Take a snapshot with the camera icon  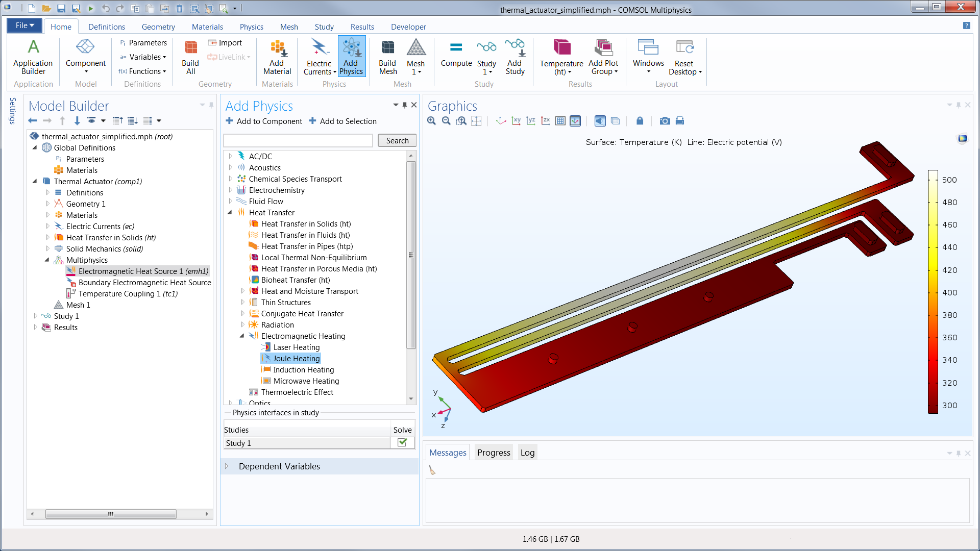(665, 121)
